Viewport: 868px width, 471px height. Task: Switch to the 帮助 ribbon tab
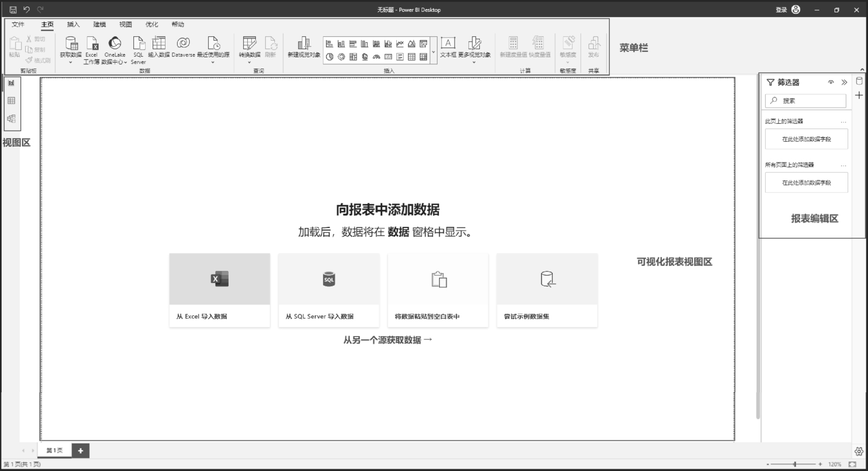tap(178, 25)
